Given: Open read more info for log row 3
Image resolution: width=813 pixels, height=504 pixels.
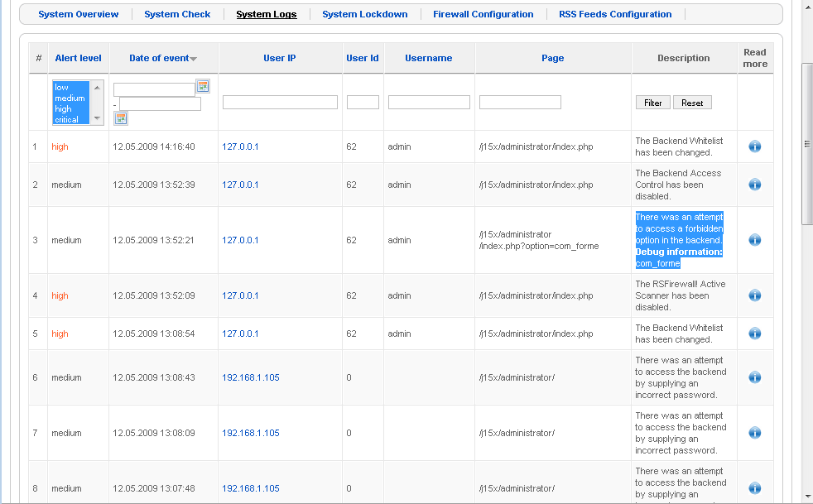Looking at the screenshot, I should point(755,240).
